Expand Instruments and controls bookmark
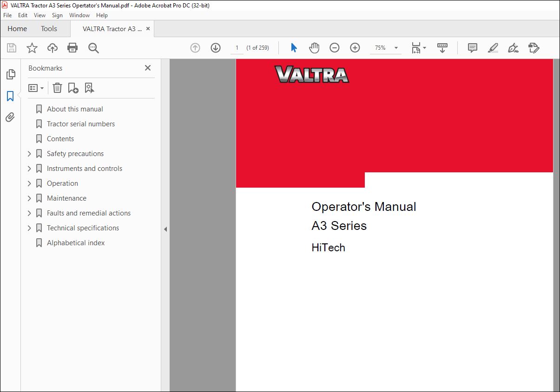The height and width of the screenshot is (392, 560). (x=29, y=169)
